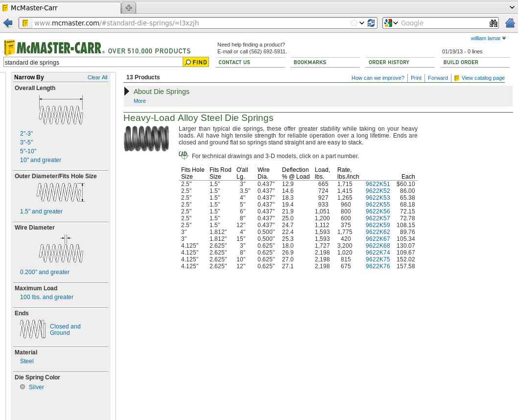
Task: Click the CAD drawing icon
Action: coord(183,155)
